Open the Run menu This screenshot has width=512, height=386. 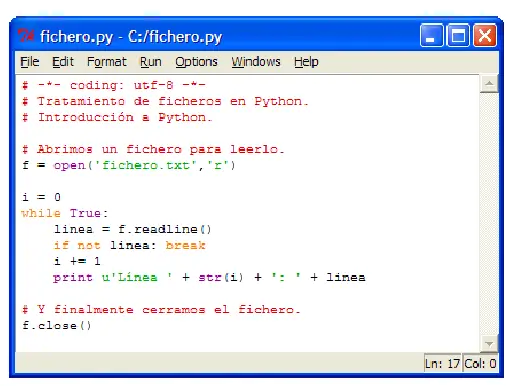pyautogui.click(x=151, y=62)
